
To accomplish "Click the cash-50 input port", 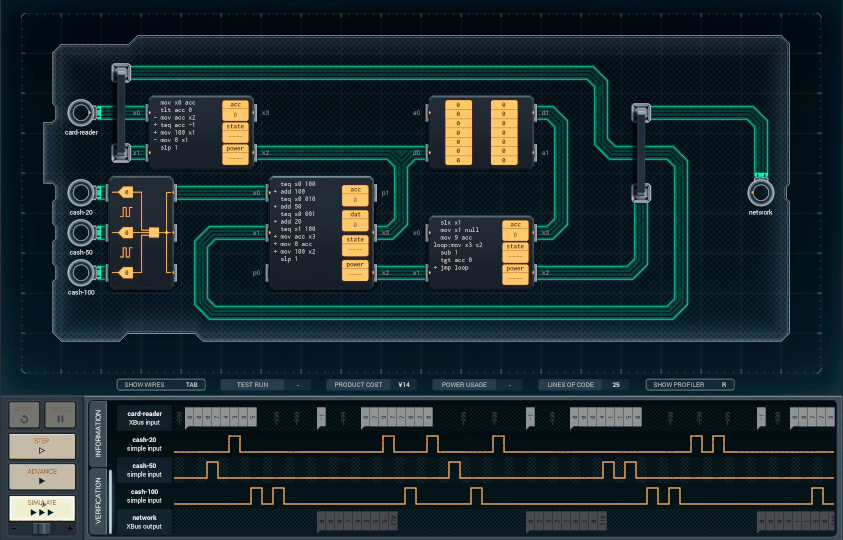I will coord(81,232).
